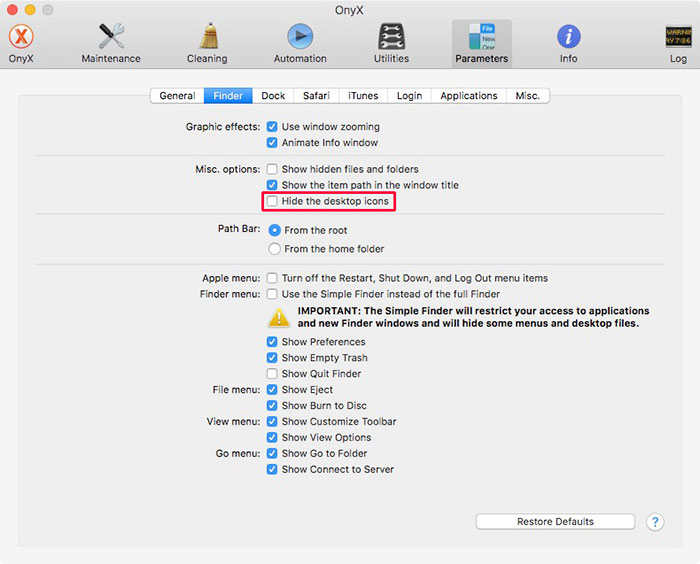Enable Hide the desktop icons
Image resolution: width=700 pixels, height=564 pixels.
coord(272,202)
